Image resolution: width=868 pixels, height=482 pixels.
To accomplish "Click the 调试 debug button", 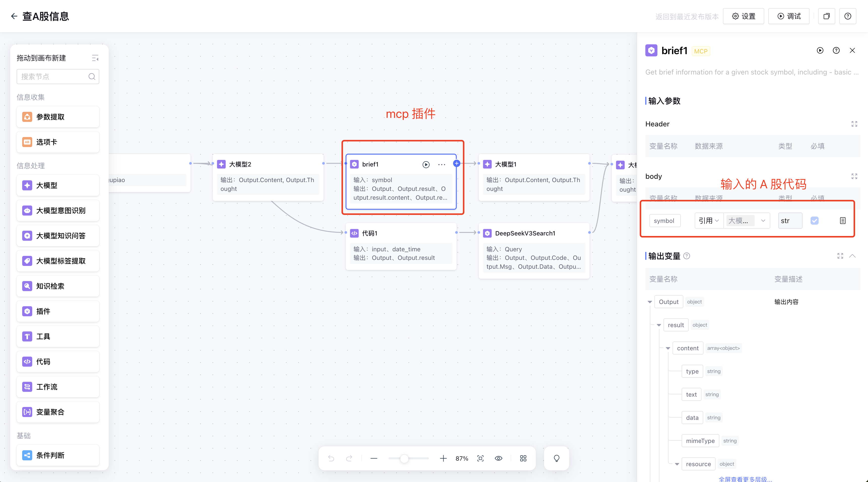I will point(788,16).
